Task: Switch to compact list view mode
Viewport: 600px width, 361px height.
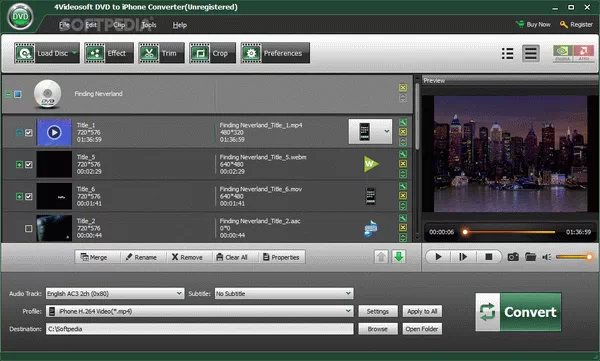Action: [531, 53]
